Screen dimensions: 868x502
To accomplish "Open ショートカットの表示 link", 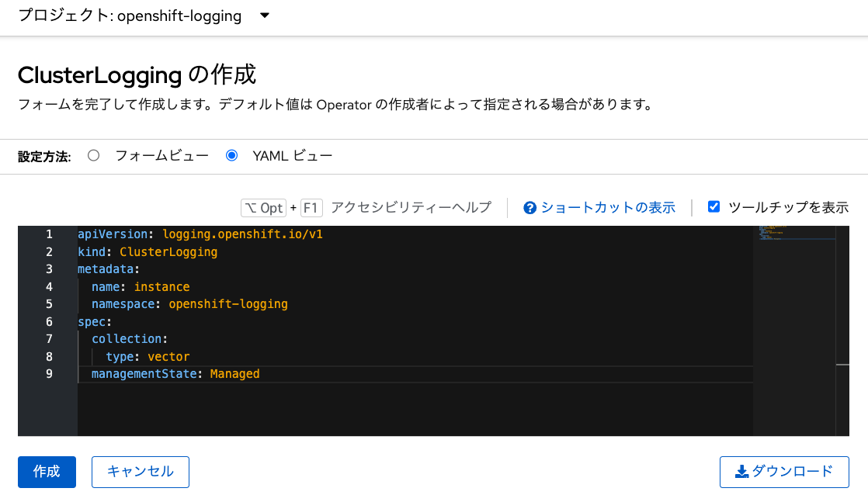I will 608,208.
